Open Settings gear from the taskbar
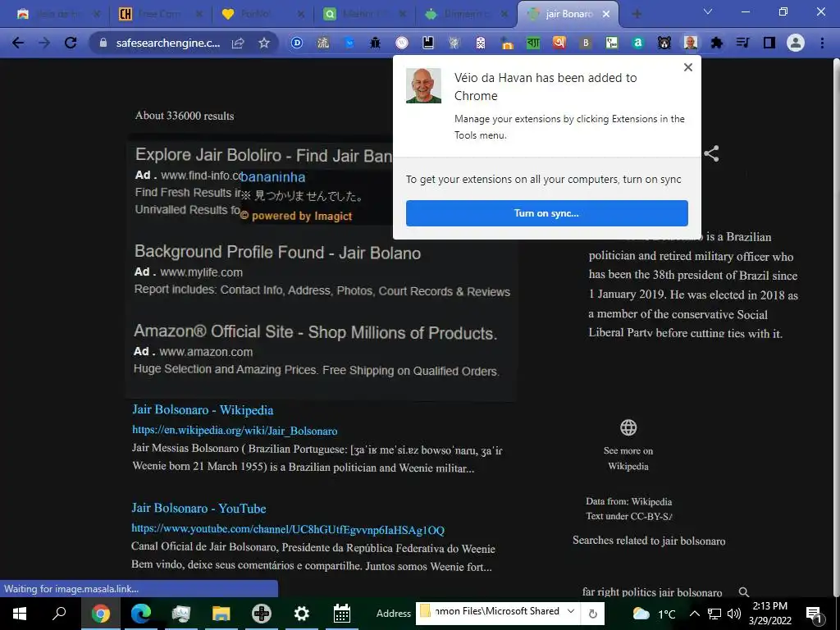This screenshot has width=840, height=630. coord(302,614)
